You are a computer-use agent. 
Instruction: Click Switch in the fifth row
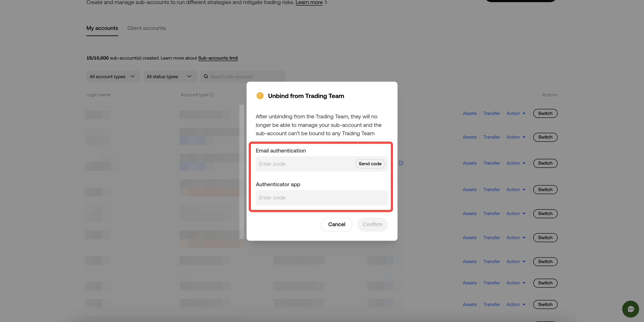(x=545, y=213)
